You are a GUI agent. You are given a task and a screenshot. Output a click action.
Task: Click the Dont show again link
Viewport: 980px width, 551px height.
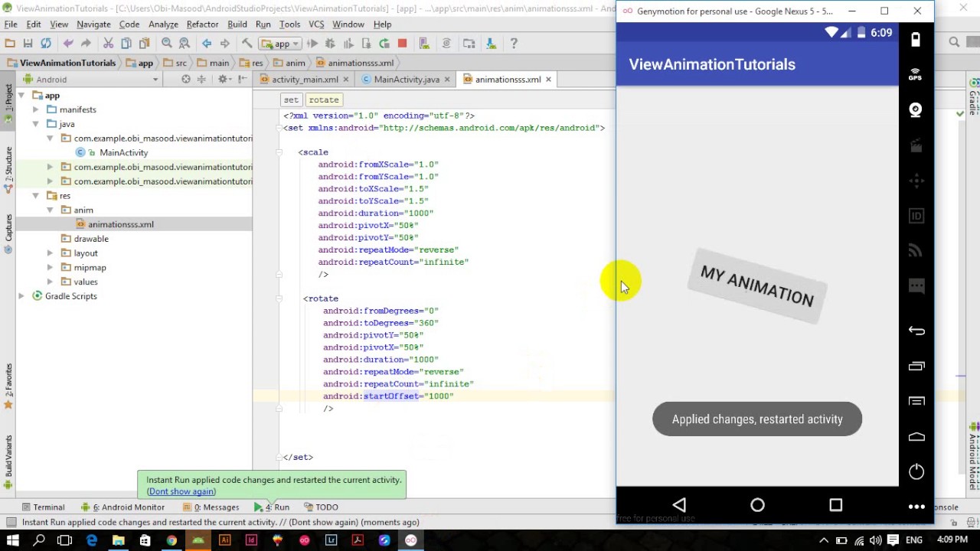(x=181, y=491)
